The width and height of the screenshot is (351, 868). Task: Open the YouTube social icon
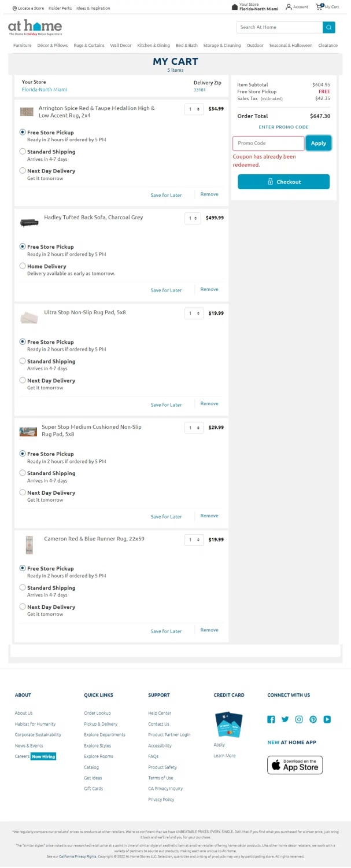tap(327, 719)
